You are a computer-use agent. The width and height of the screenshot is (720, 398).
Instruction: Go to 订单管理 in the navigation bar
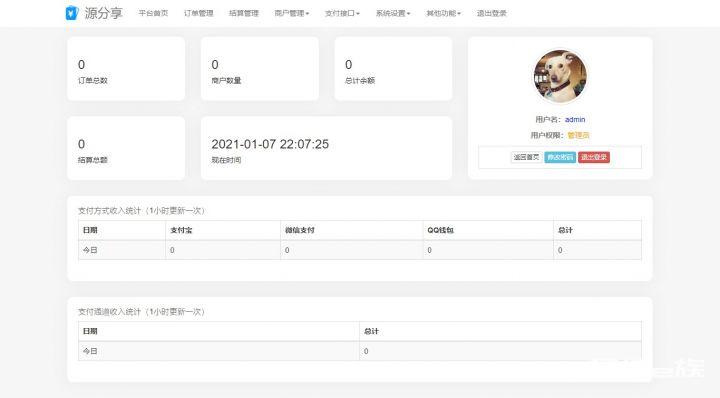[198, 13]
